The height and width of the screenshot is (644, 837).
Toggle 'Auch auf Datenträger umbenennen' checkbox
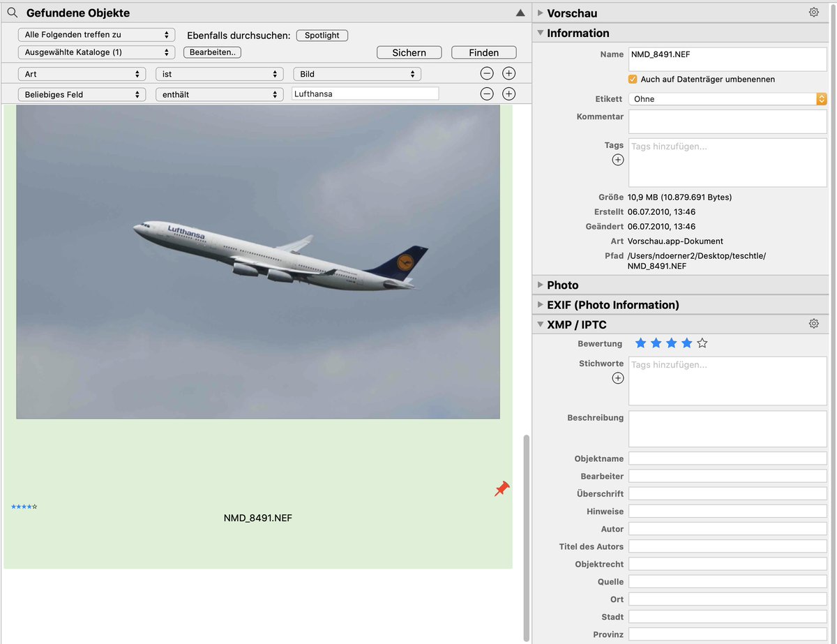click(633, 80)
